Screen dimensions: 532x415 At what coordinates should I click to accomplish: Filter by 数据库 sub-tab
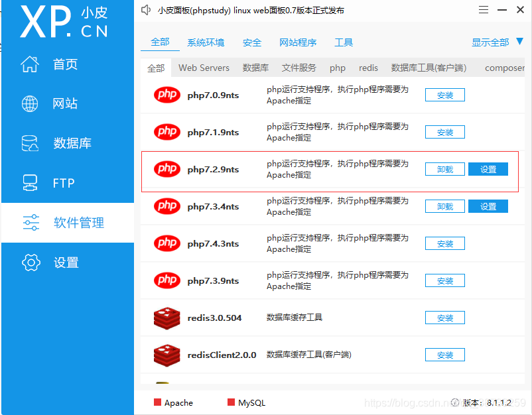pyautogui.click(x=255, y=68)
